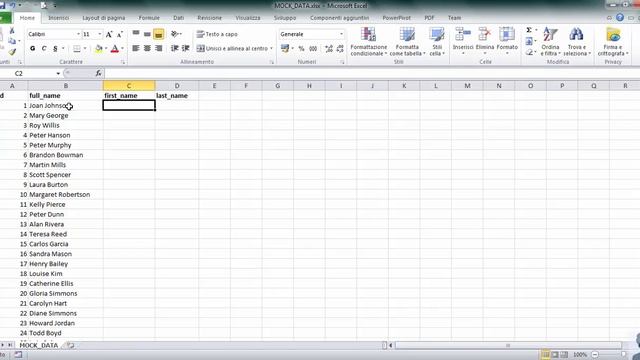Open Stili cella gallery
Viewport: 640px width, 360px height.
[437, 42]
